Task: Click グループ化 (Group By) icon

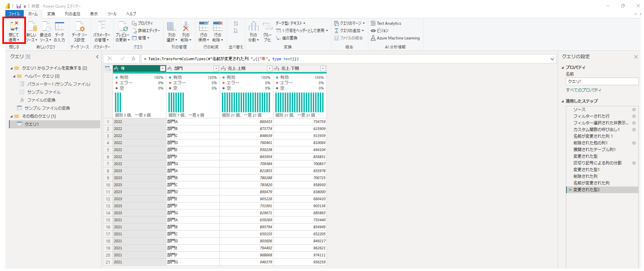Action: (x=267, y=26)
